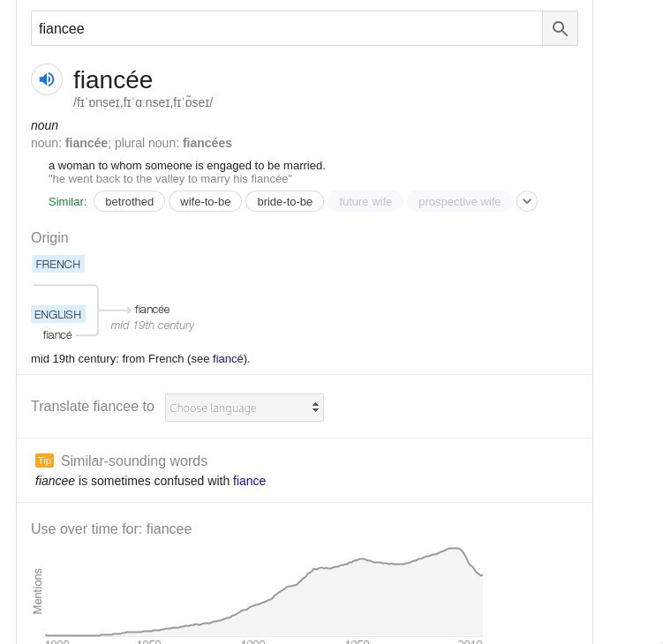Image resolution: width=663 pixels, height=644 pixels.
Task: Select the betrothed synonym chip
Action: click(x=129, y=201)
